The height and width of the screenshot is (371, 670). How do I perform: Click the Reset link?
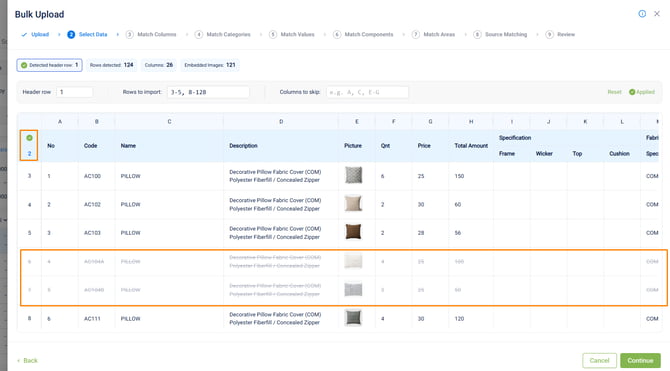pos(614,92)
